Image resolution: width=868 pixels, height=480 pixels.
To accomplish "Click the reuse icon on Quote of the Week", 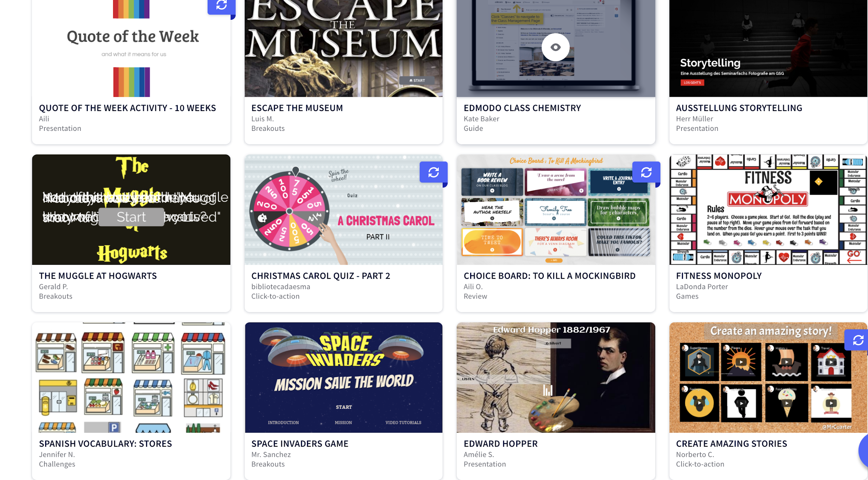I will point(221,5).
